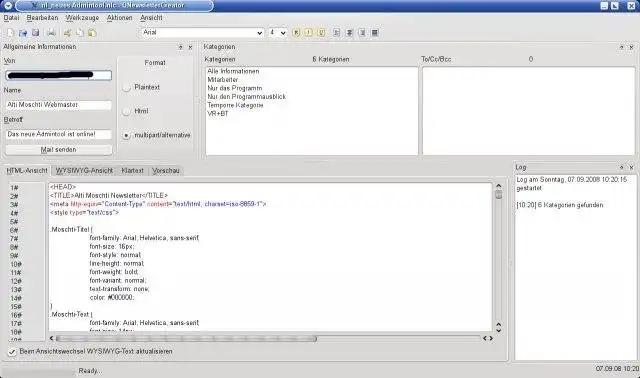Set text alignment to left

(336, 32)
